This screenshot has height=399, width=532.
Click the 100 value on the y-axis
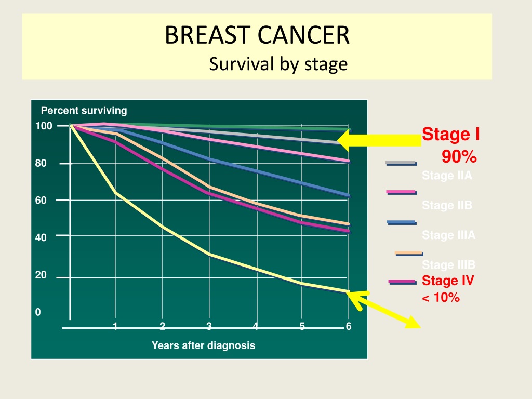pos(44,126)
